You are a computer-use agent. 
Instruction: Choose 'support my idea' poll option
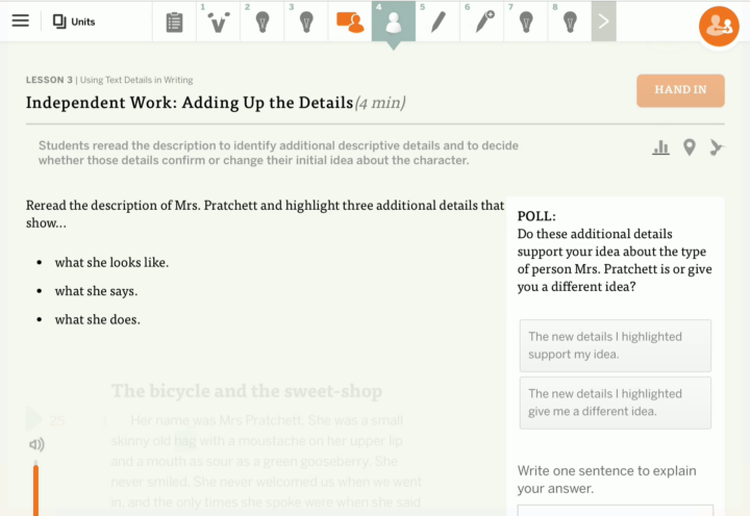pyautogui.click(x=615, y=345)
